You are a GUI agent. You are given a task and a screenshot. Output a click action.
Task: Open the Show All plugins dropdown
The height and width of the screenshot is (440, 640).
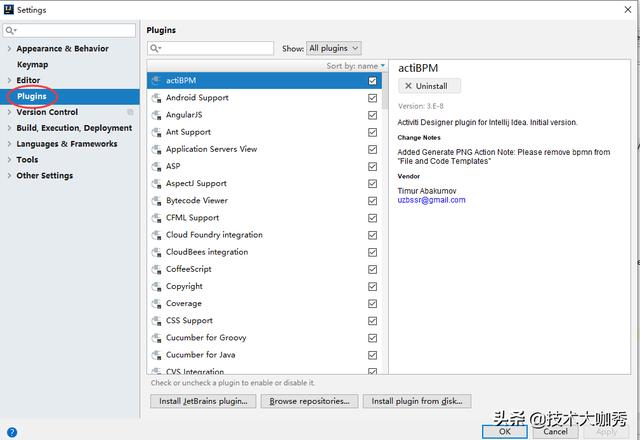point(333,48)
